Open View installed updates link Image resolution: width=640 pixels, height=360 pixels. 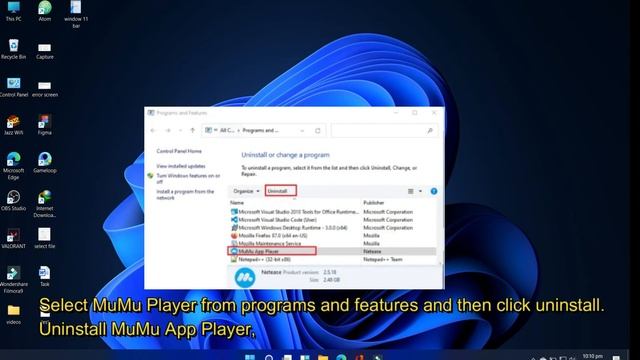181,166
